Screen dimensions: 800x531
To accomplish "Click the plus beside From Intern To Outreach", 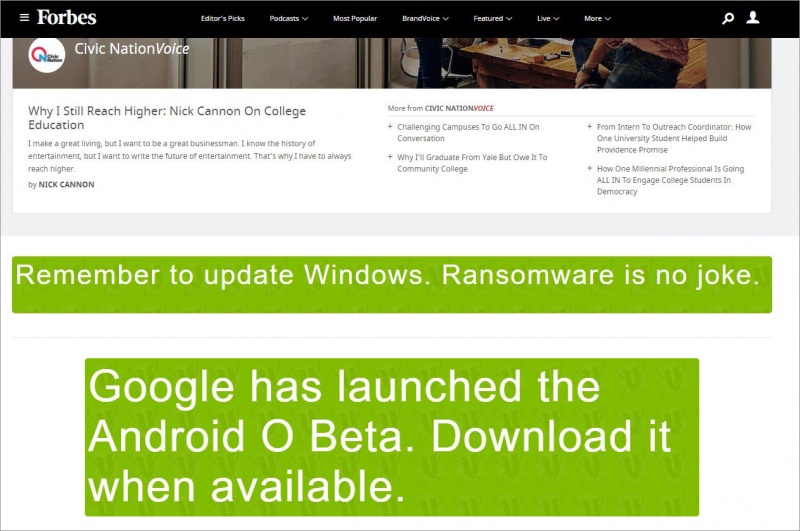I will pos(589,127).
